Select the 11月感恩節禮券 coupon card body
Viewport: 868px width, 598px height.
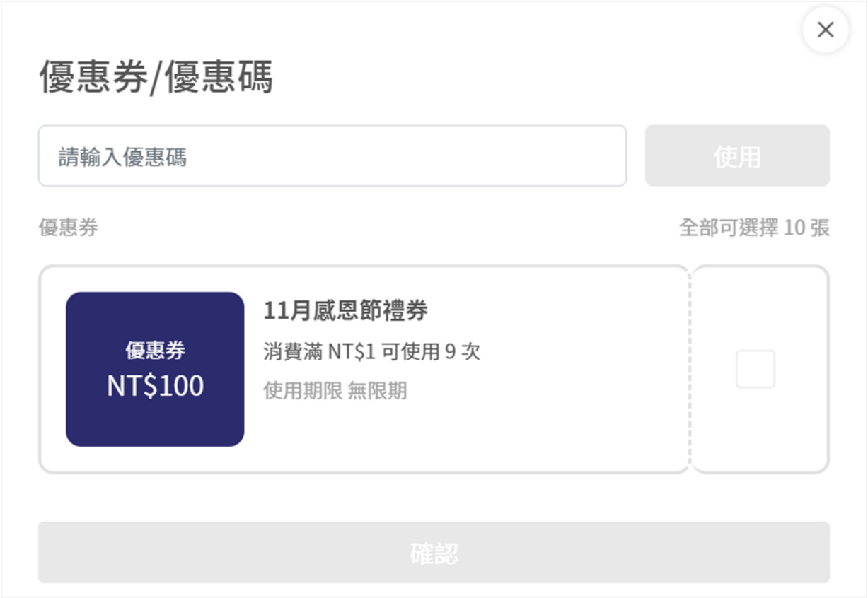click(364, 369)
